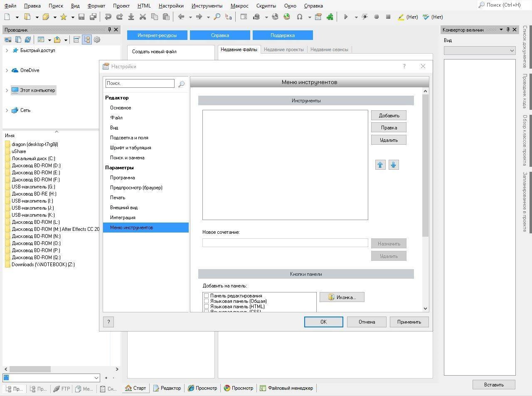Click the Добавить button
The width and height of the screenshot is (532, 396).
point(389,115)
